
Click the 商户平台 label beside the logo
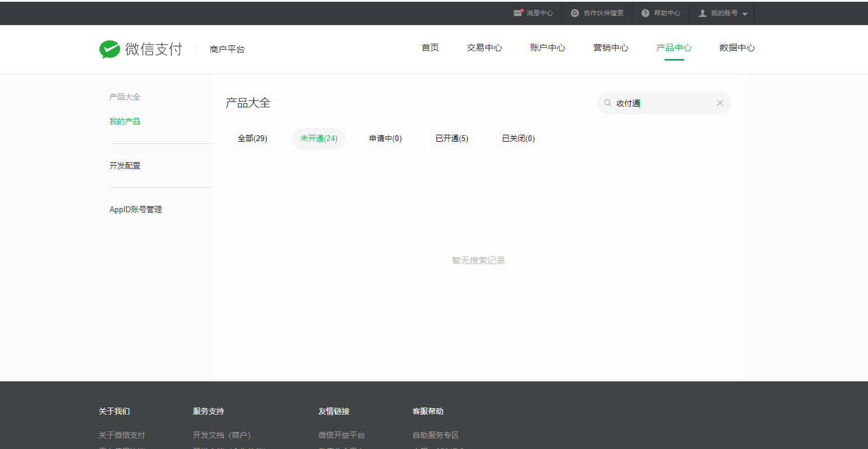pos(228,50)
